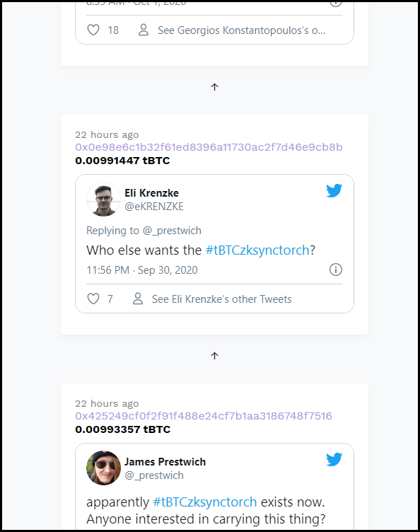The image size is (420, 532).
Task: Open Twitter bird logo on James Prestwich's tweet
Action: click(x=334, y=459)
